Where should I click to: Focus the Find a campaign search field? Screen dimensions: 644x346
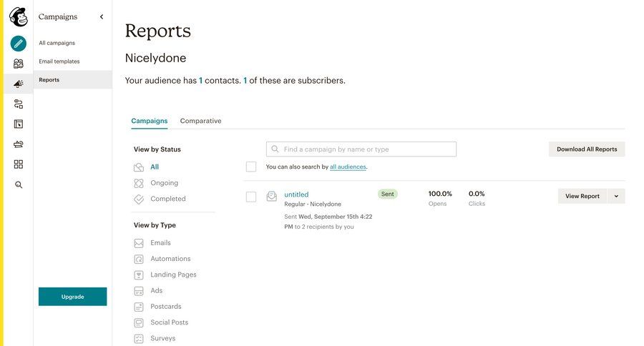pyautogui.click(x=361, y=149)
